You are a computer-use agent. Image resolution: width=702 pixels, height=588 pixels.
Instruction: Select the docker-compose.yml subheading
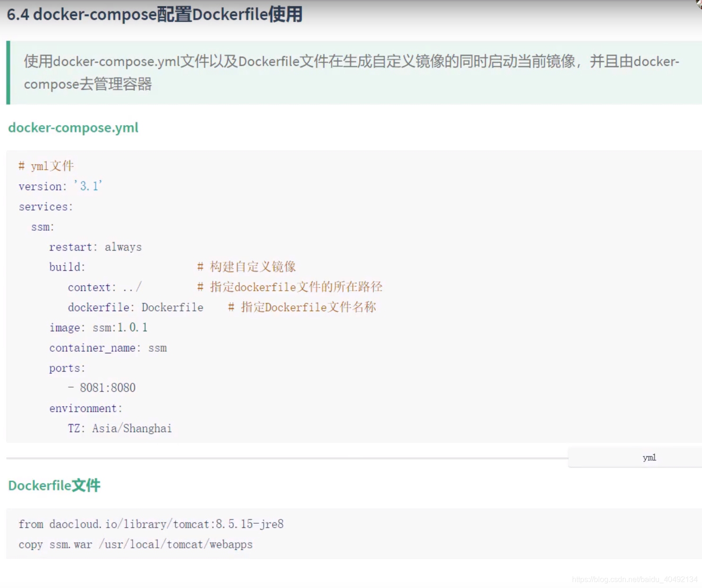[x=73, y=128]
